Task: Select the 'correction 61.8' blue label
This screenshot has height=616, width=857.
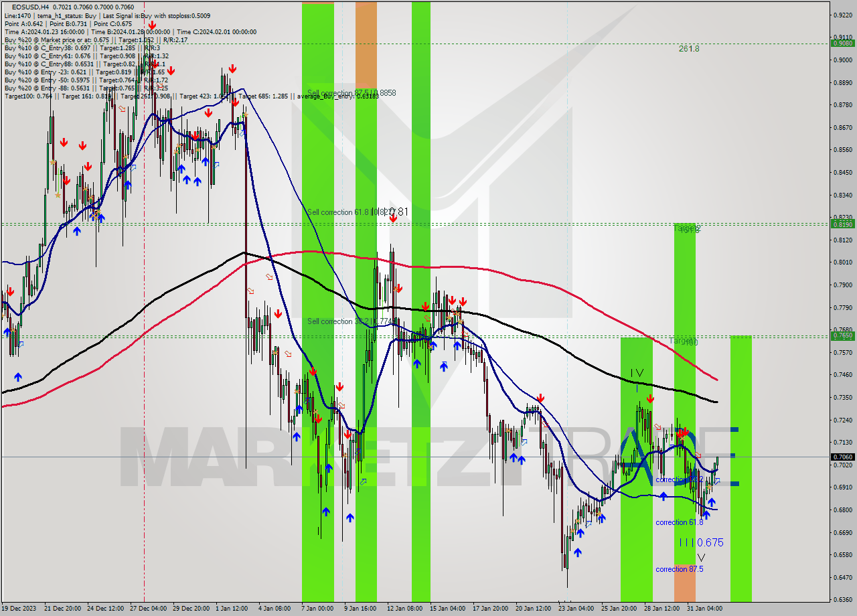Action: pos(680,522)
